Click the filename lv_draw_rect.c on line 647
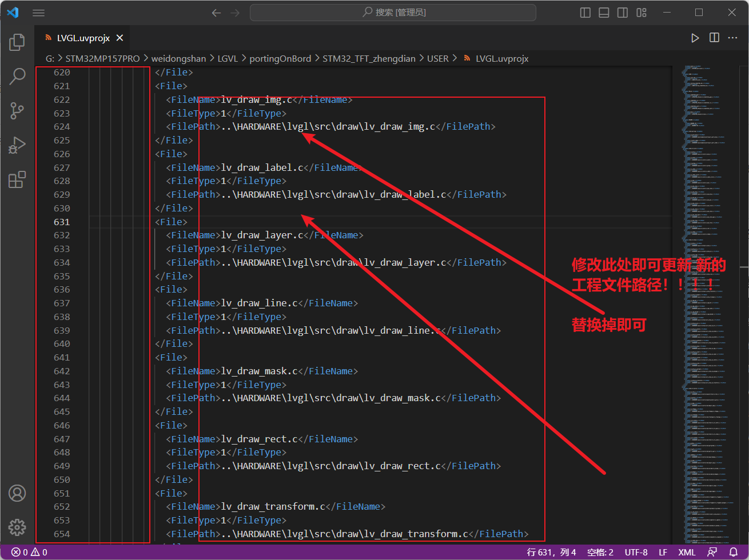The height and width of the screenshot is (560, 749). pos(259,439)
